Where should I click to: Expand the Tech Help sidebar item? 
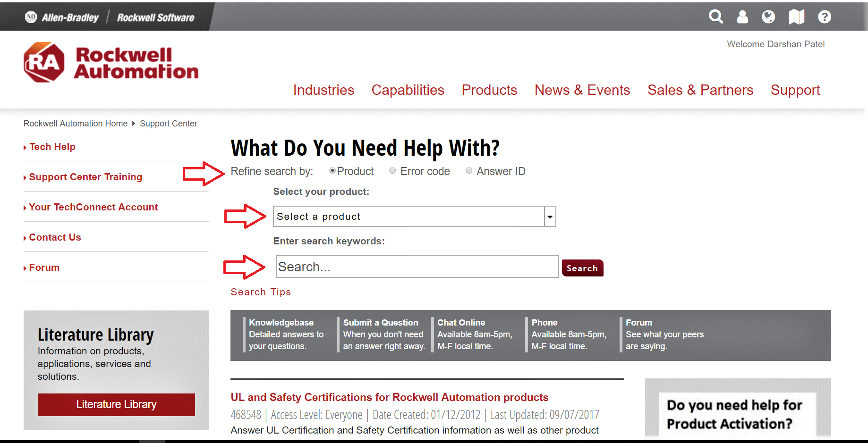click(x=52, y=147)
